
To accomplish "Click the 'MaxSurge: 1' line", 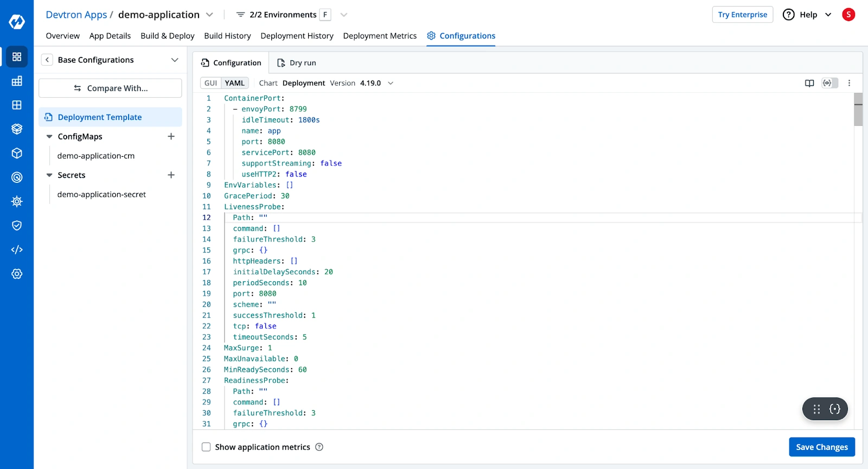I will pyautogui.click(x=248, y=348).
